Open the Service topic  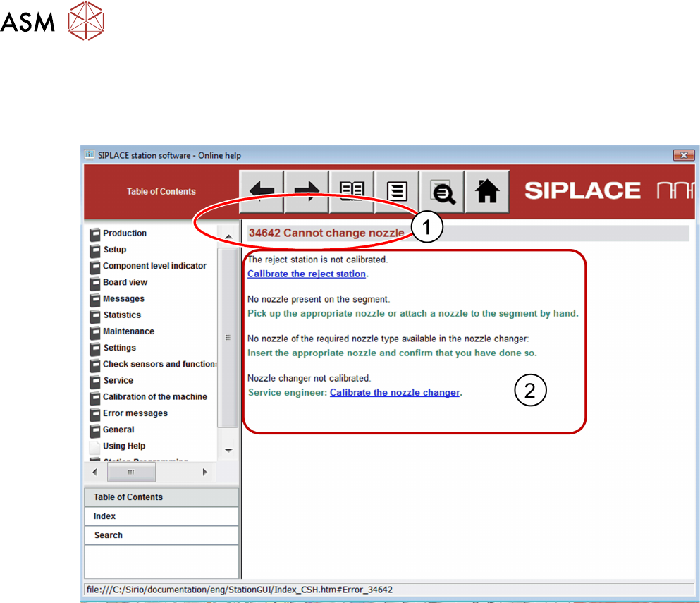[x=118, y=381]
